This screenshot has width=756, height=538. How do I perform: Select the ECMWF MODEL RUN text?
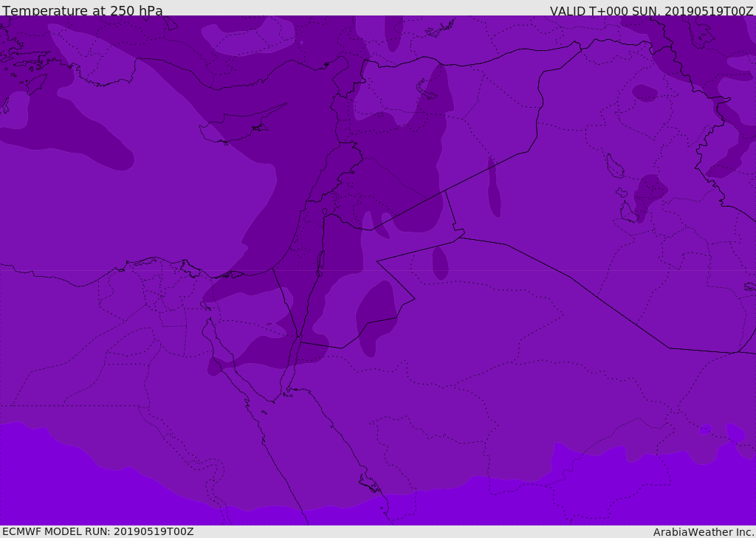coord(97,531)
